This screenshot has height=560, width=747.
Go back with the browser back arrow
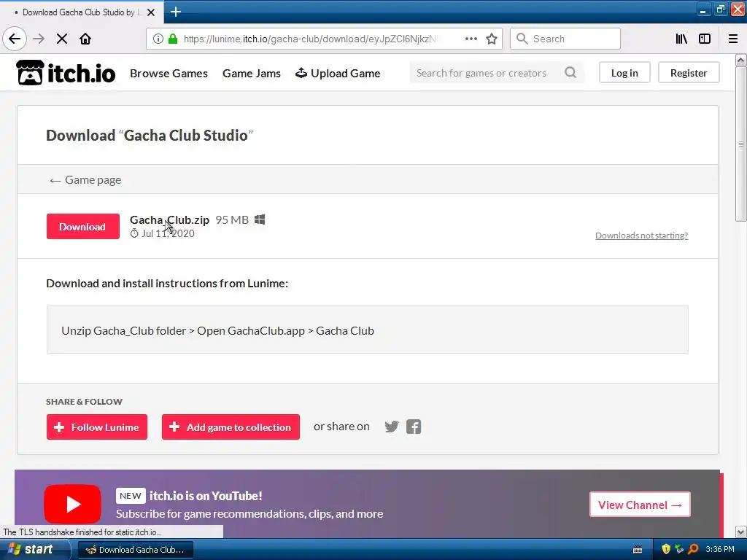point(15,39)
